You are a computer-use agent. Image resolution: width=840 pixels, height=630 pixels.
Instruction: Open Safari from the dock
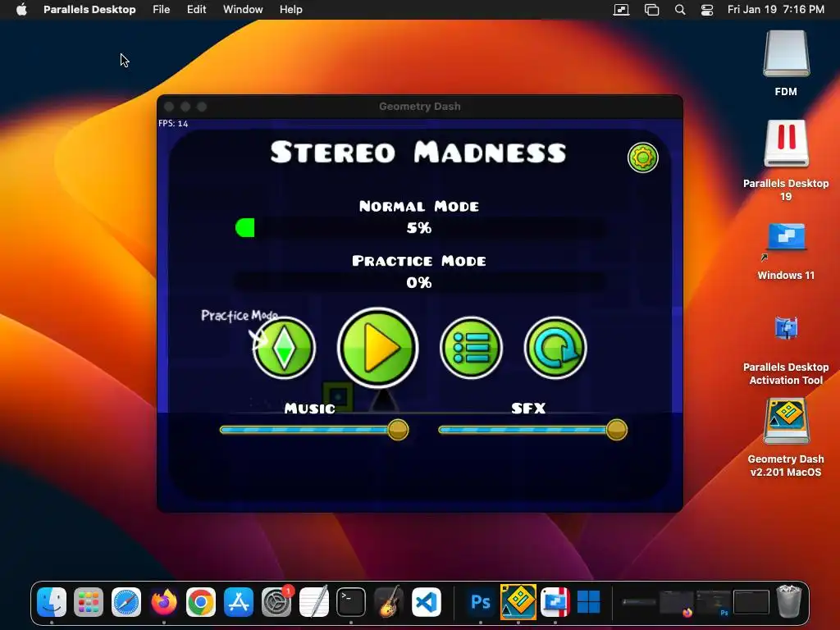[x=126, y=602]
